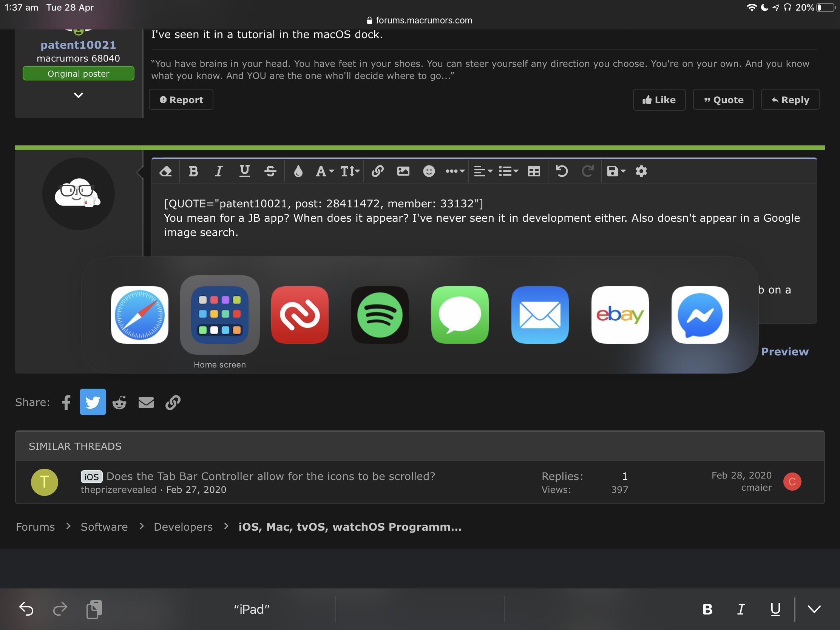Click the Quote button

click(x=723, y=100)
